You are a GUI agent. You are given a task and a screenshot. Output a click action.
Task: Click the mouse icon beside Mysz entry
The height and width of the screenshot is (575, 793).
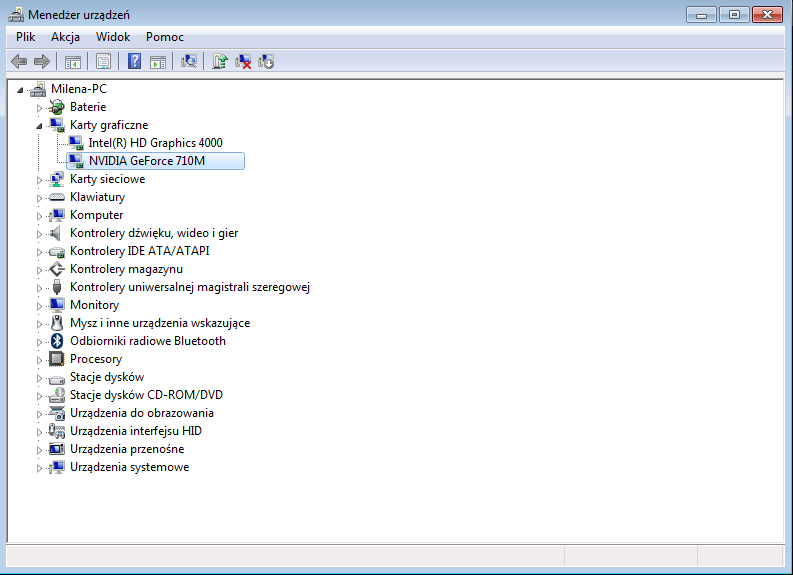pos(57,323)
